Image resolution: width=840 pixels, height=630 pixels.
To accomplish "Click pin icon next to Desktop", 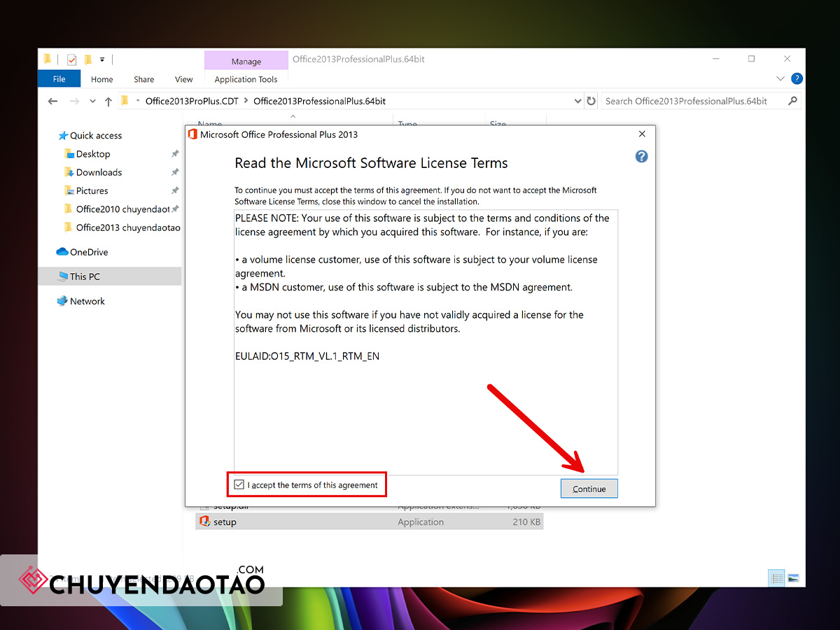I will (175, 154).
